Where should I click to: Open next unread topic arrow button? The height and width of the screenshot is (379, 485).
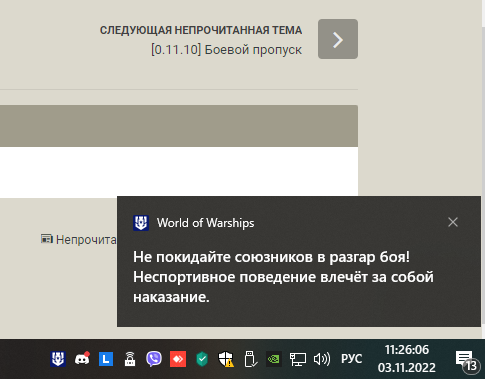click(338, 39)
